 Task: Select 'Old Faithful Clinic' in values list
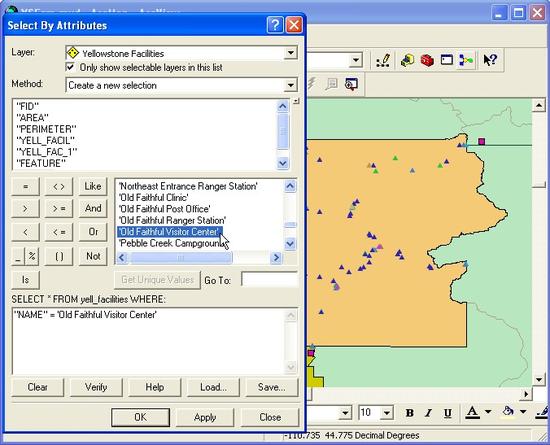pyautogui.click(x=153, y=197)
